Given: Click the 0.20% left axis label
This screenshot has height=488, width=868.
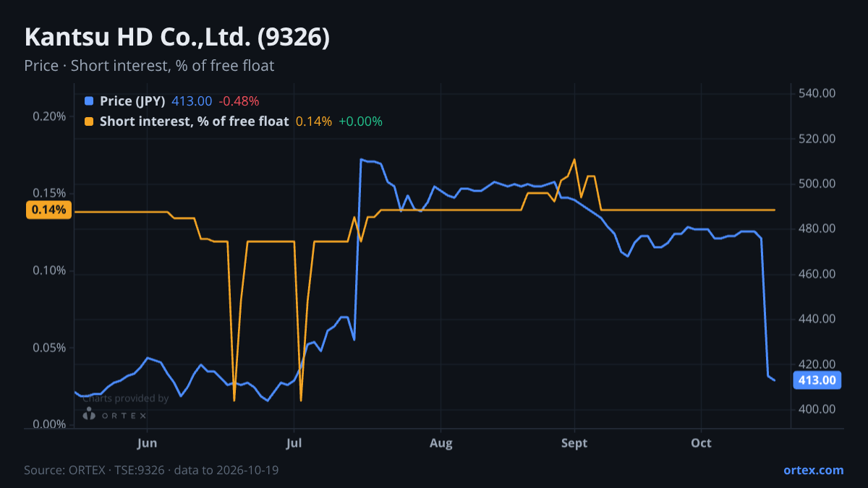Looking at the screenshot, I should pos(50,116).
